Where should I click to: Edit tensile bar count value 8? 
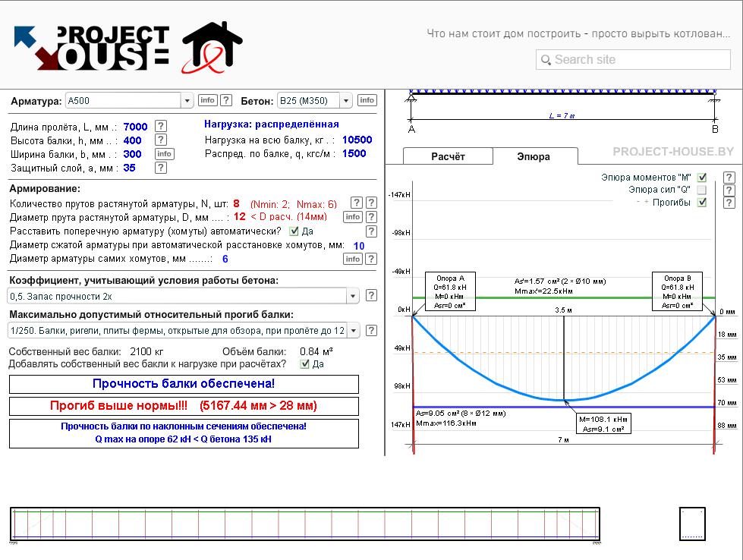coord(237,203)
